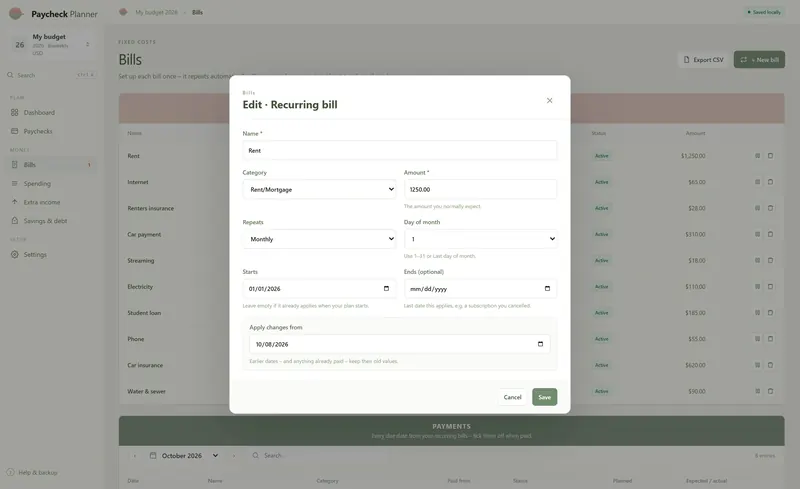Click the Name field containing Rent
Screen dimensions: 800x489
[399, 151]
